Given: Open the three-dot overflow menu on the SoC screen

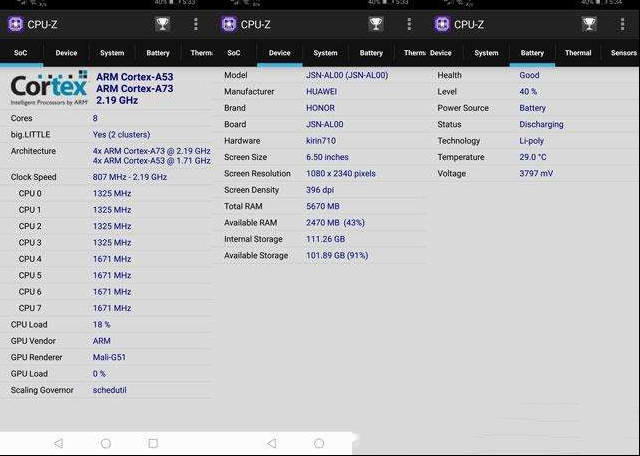Looking at the screenshot, I should [196, 24].
